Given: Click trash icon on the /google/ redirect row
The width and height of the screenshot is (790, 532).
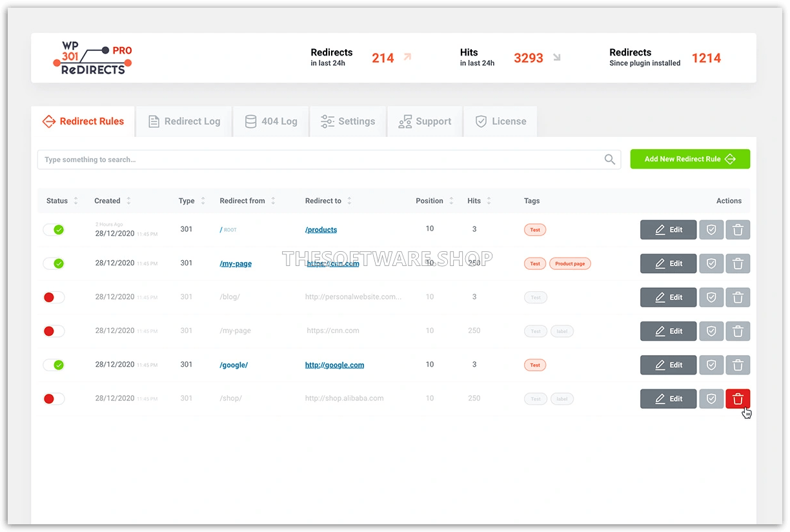Looking at the screenshot, I should pyautogui.click(x=738, y=365).
